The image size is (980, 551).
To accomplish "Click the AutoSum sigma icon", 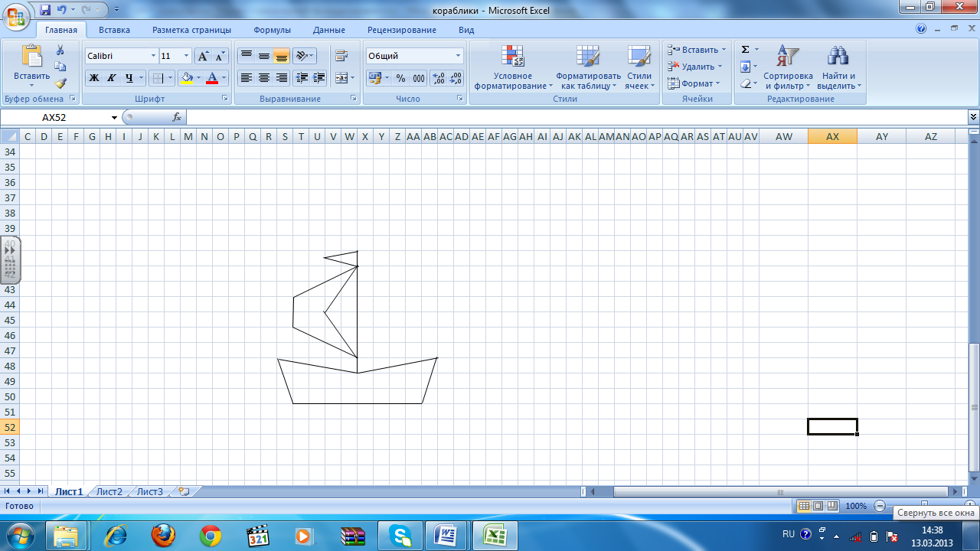I will (745, 50).
